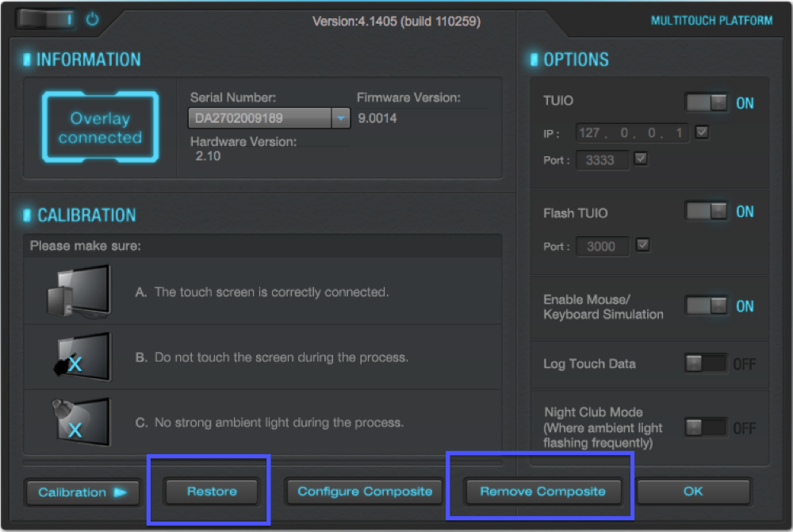
Task: Toggle the main power switch at top left
Action: click(47, 19)
